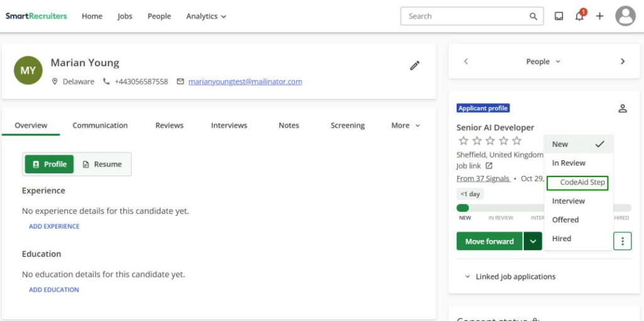Image resolution: width=644 pixels, height=321 pixels.
Task: Rate candidate with the fifth star
Action: point(516,141)
